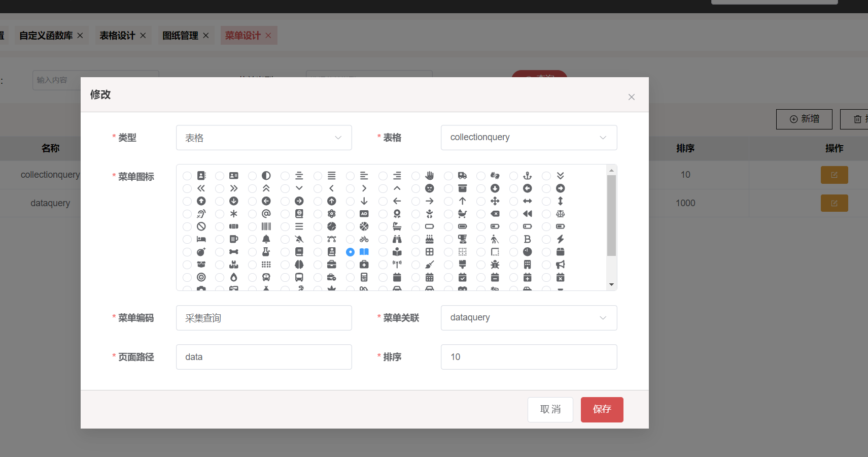Click the 取消 cancel button

click(550, 410)
